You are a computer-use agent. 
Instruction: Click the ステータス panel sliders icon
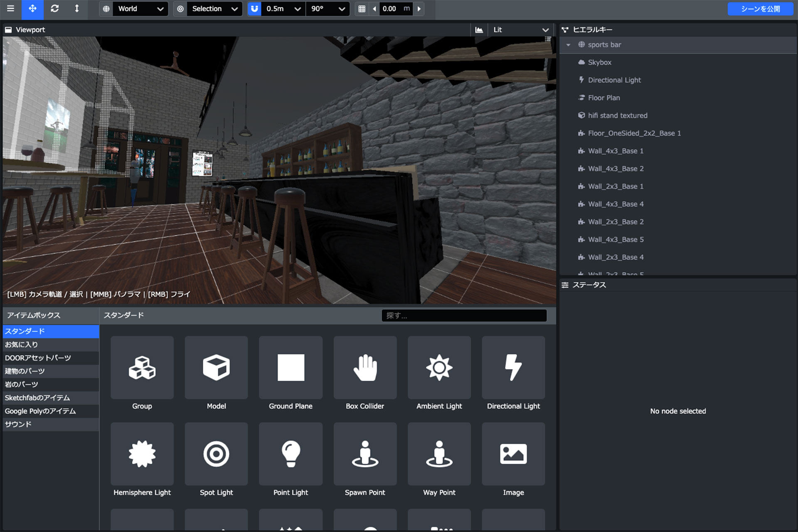click(x=565, y=285)
